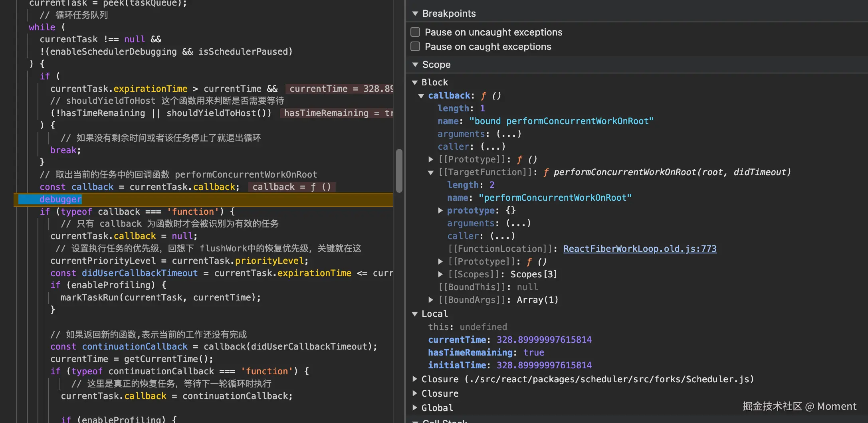Collapse the Block scope group
This screenshot has width=868, height=423.
pyautogui.click(x=415, y=83)
